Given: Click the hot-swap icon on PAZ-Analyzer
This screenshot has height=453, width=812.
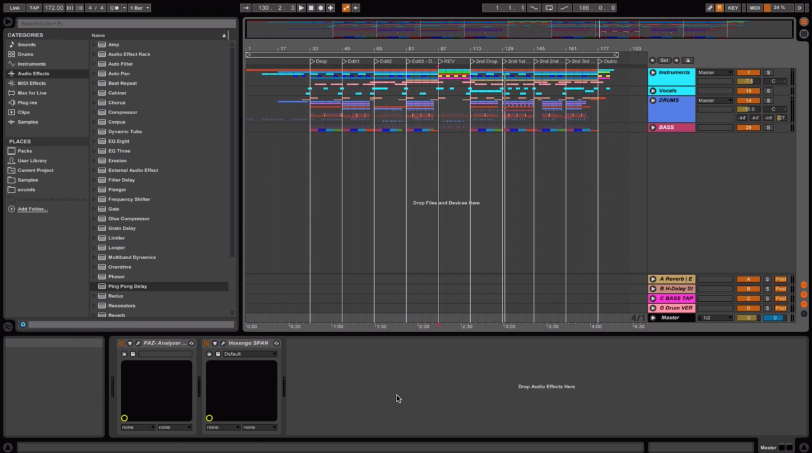Looking at the screenshot, I should pos(192,343).
